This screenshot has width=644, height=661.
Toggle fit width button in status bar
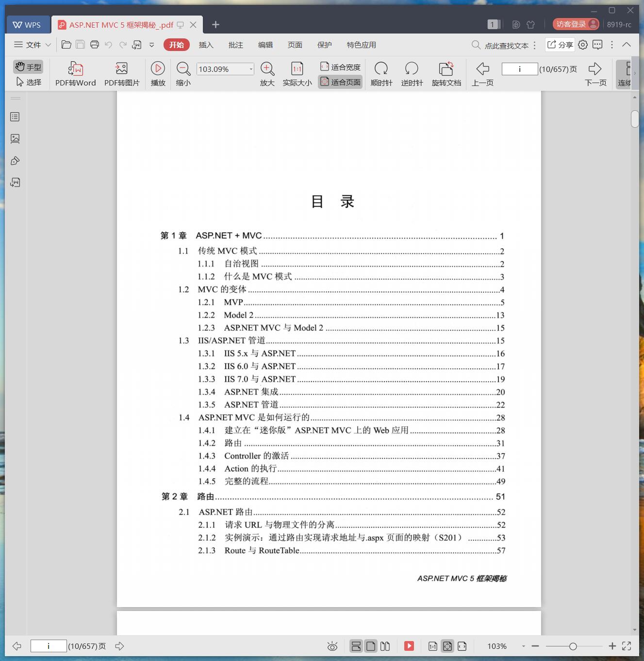click(462, 646)
